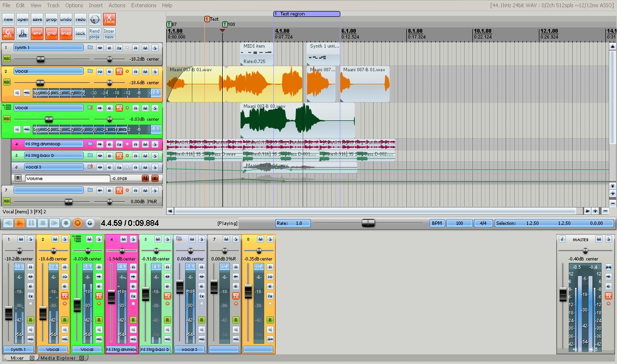Open the metronome settings icon
The height and width of the screenshot is (364, 617).
tap(94, 20)
